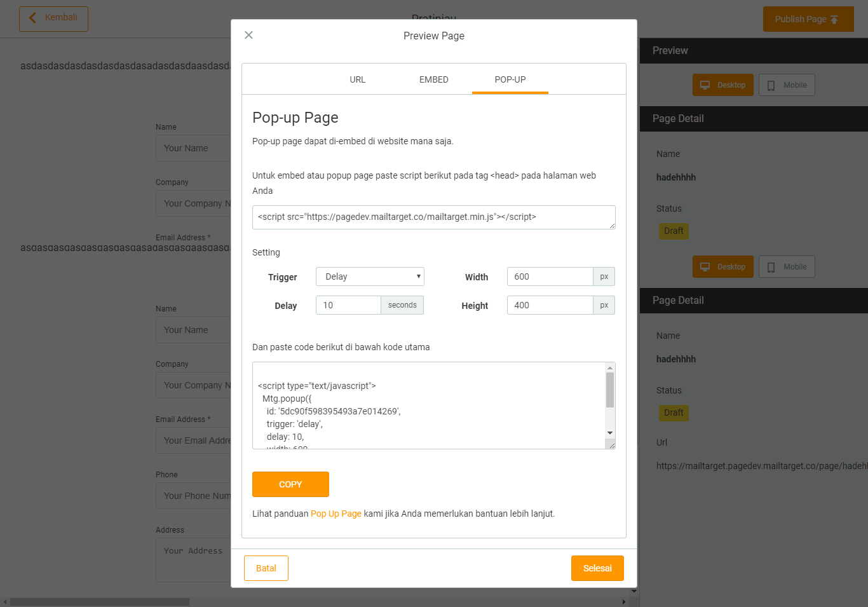Click the Pop-up Page heading
Screen dimensions: 868x607
[x=295, y=118]
